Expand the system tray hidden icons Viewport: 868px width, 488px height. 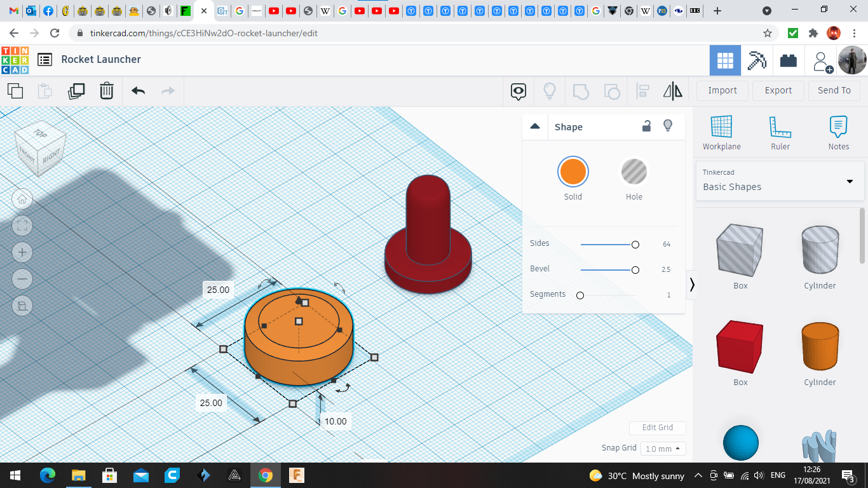(x=698, y=475)
